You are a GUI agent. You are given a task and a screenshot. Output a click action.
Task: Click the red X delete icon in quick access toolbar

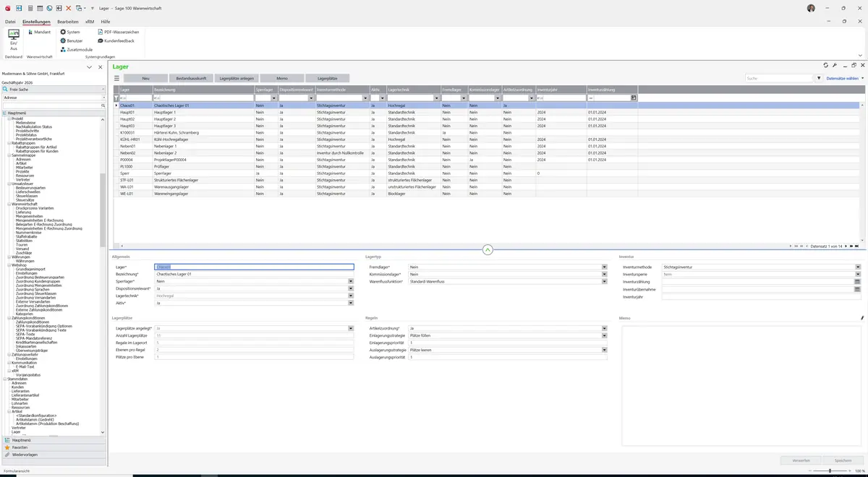click(x=69, y=8)
